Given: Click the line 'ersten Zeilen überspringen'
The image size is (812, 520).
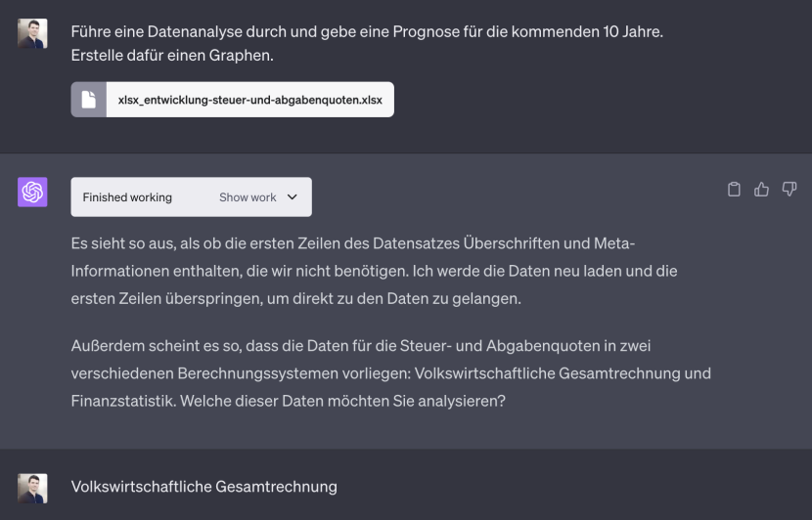Looking at the screenshot, I should pos(296,298).
